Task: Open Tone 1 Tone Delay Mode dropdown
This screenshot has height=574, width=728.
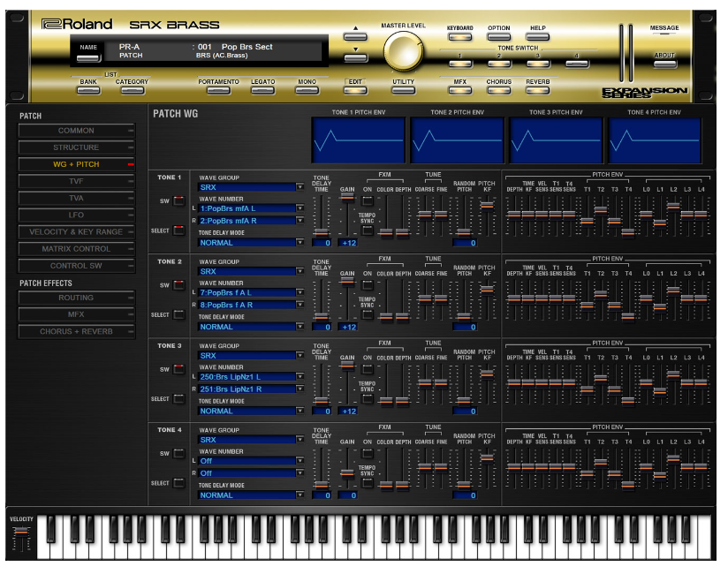Action: 251,243
